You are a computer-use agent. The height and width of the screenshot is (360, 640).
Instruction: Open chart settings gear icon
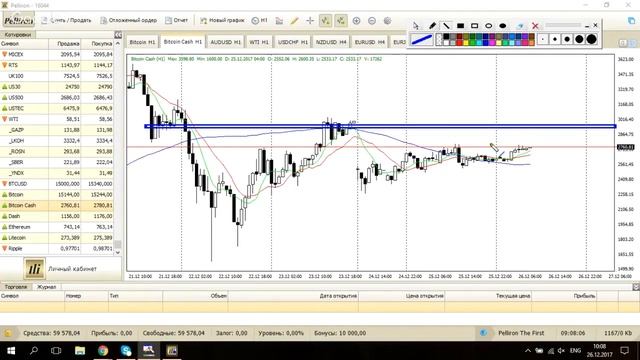[387, 20]
